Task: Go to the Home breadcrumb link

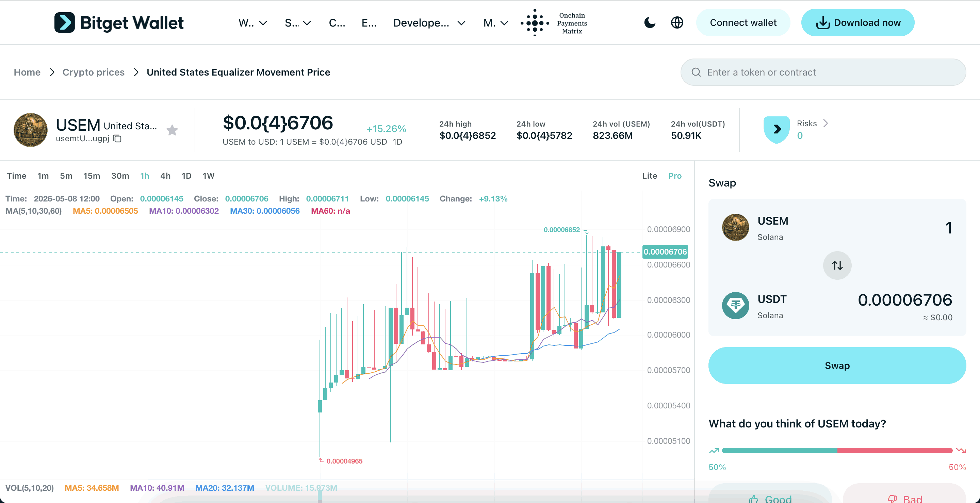Action: point(27,72)
